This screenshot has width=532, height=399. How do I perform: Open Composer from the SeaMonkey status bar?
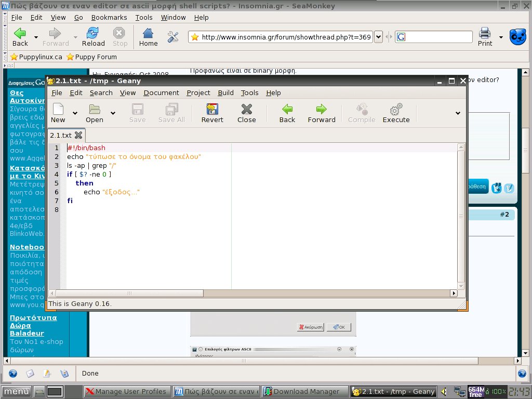click(47, 374)
